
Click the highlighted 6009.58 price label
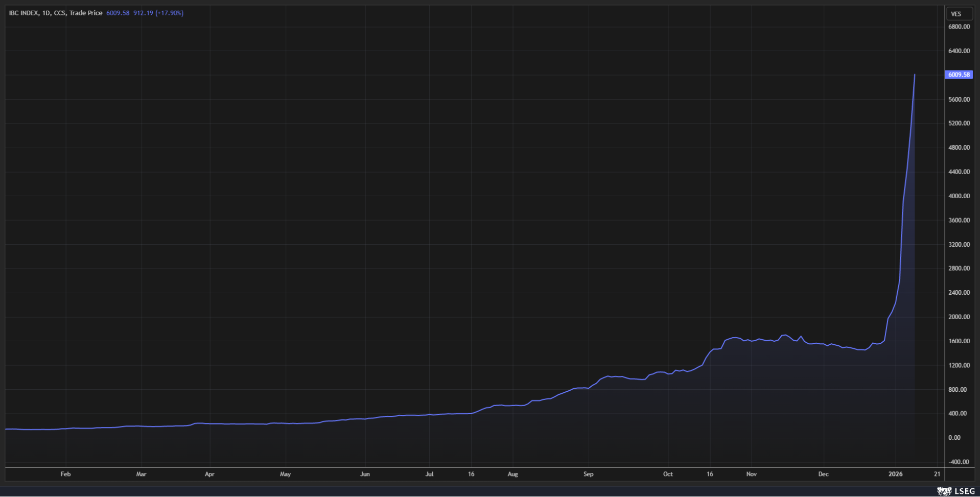[959, 75]
